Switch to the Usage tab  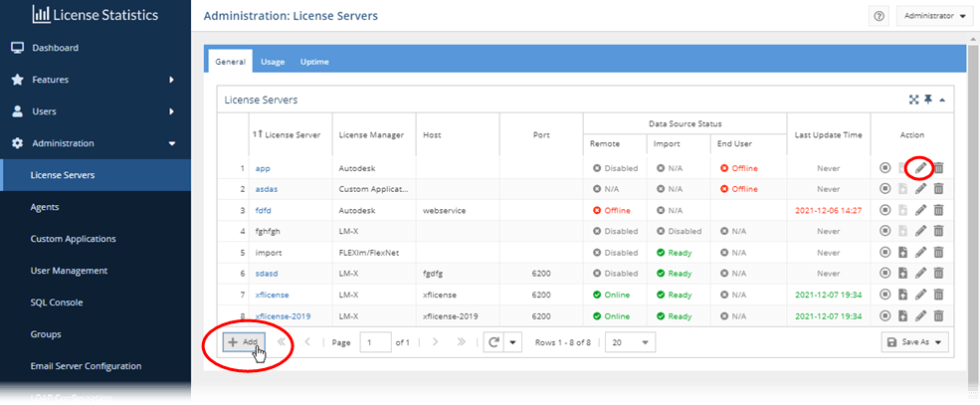[273, 62]
